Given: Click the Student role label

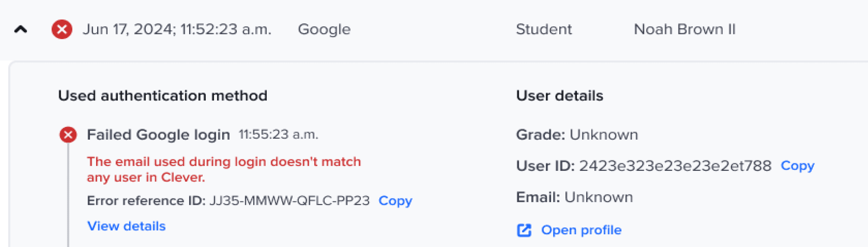Looking at the screenshot, I should tap(544, 30).
